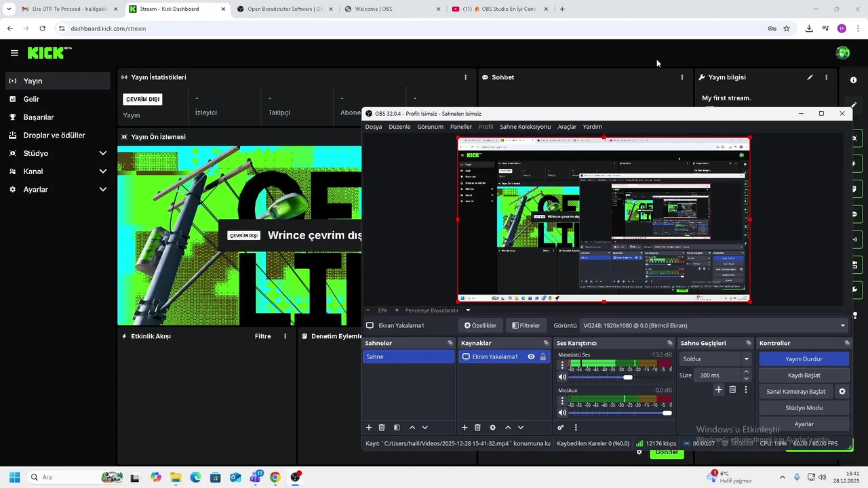868x488 pixels.
Task: Mute Mic/Aux audio
Action: (x=562, y=413)
